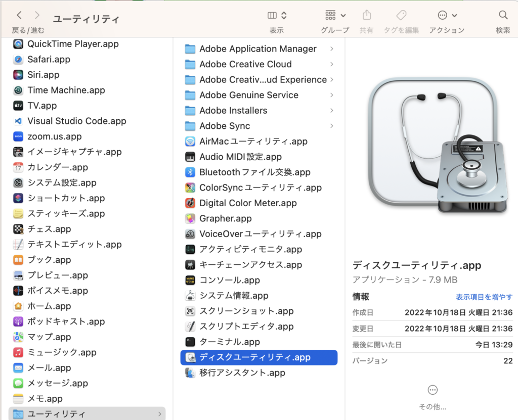This screenshot has height=420, width=518.
Task: Select the チェス.app icon
Action: pos(18,229)
